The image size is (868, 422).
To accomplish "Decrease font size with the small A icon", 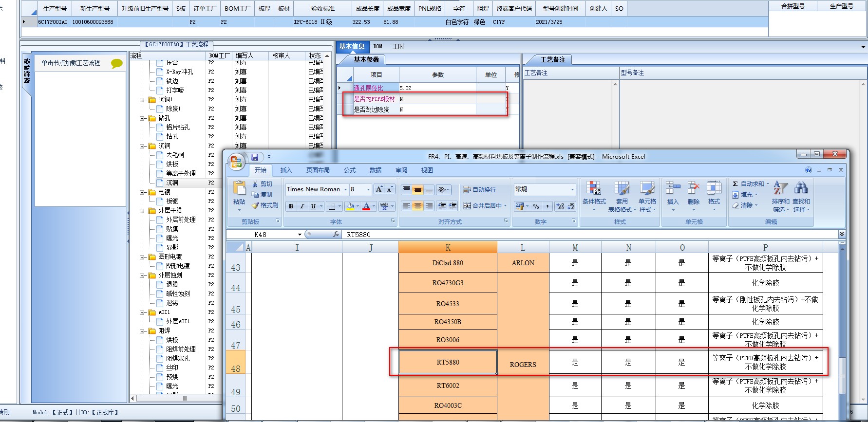I will coord(389,189).
